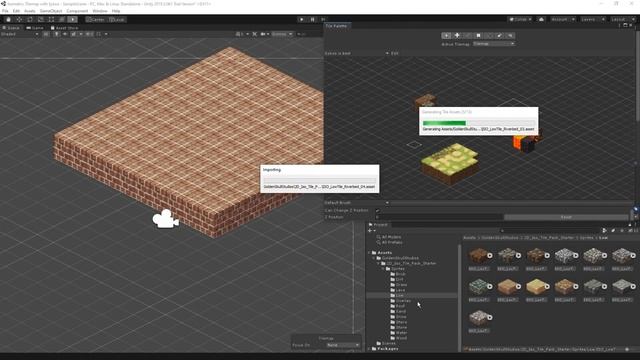The width and height of the screenshot is (640, 360).
Task: Select the Water folder in Project tree
Action: 399,333
